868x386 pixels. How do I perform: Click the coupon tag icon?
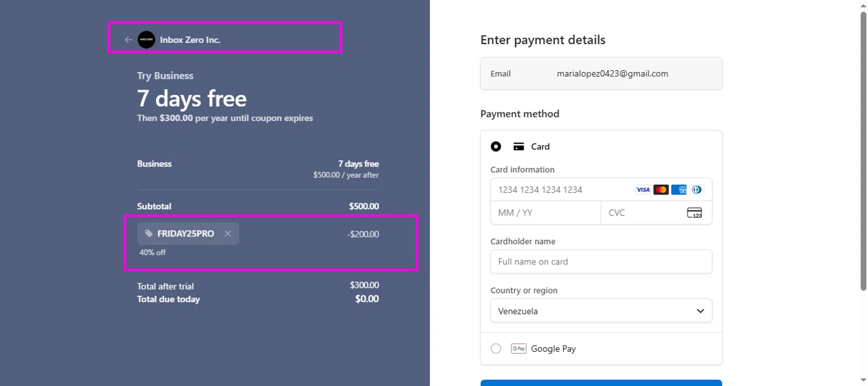[x=149, y=234]
